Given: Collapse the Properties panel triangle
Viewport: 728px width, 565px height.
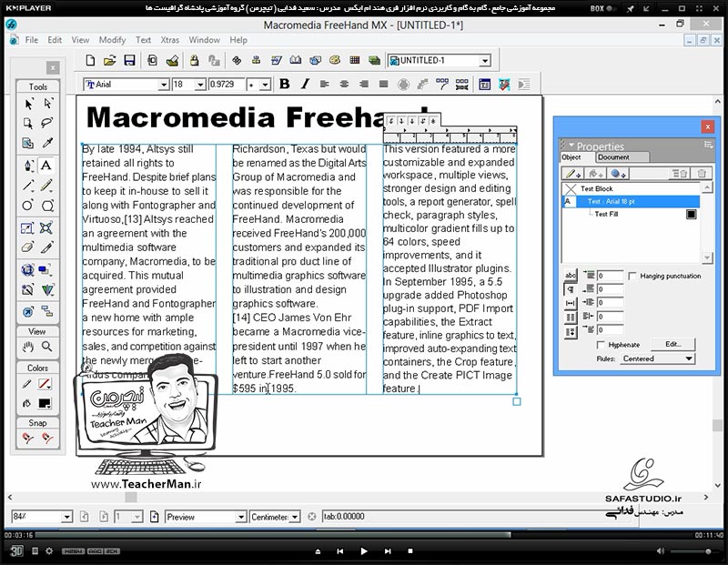Looking at the screenshot, I should 571,146.
